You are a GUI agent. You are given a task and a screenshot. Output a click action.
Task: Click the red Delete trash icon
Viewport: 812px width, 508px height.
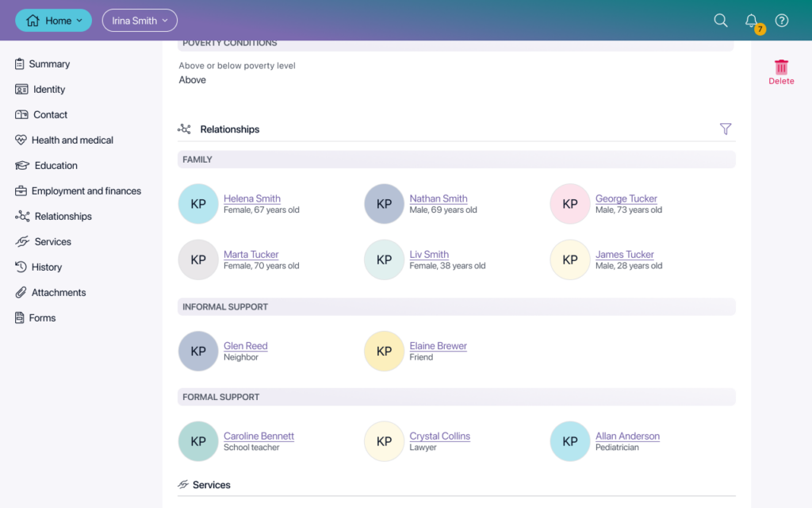tap(781, 67)
